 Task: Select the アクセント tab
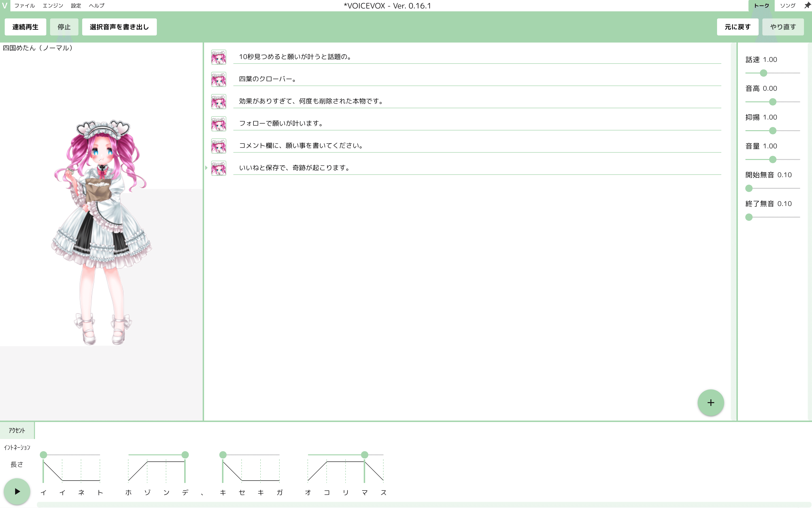17,431
